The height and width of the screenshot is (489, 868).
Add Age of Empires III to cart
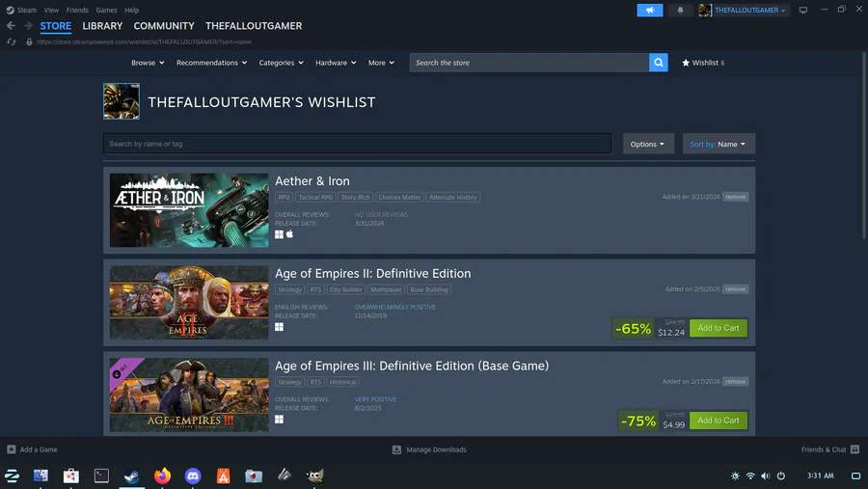[718, 421]
